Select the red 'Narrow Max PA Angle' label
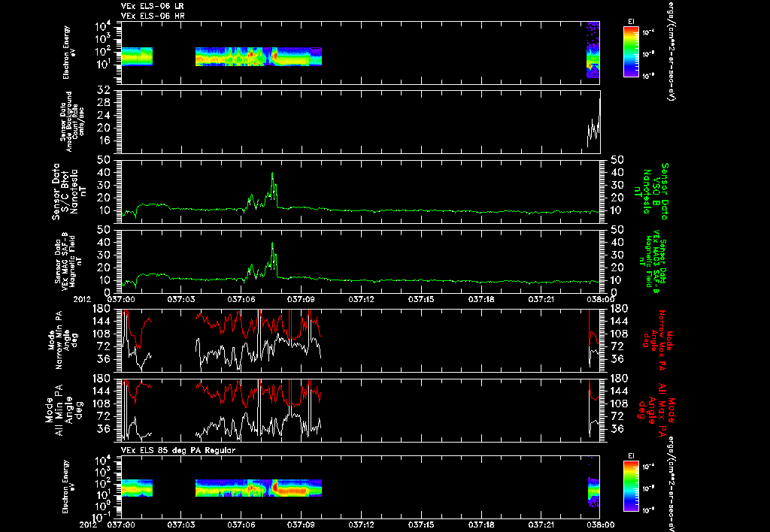The height and width of the screenshot is (532, 770). pos(657,340)
